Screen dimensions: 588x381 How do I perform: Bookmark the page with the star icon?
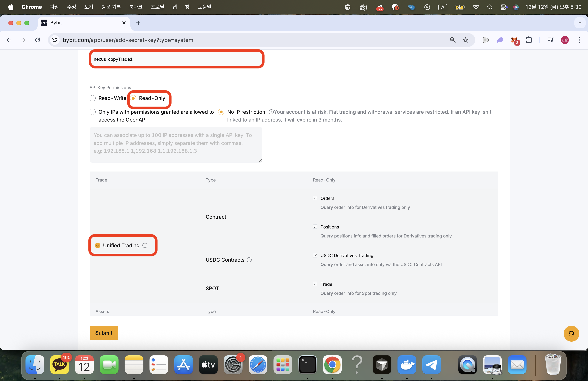point(465,40)
